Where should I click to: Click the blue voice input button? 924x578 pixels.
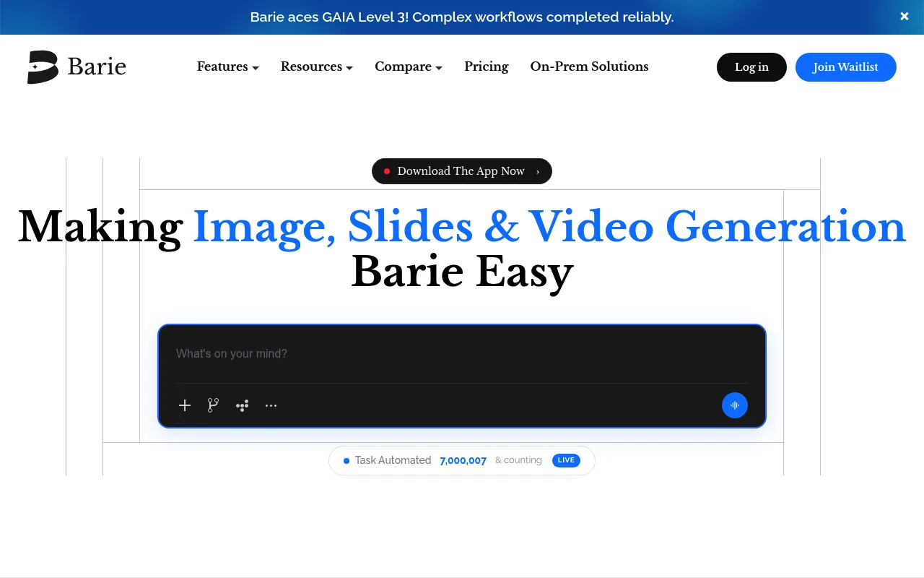click(735, 405)
